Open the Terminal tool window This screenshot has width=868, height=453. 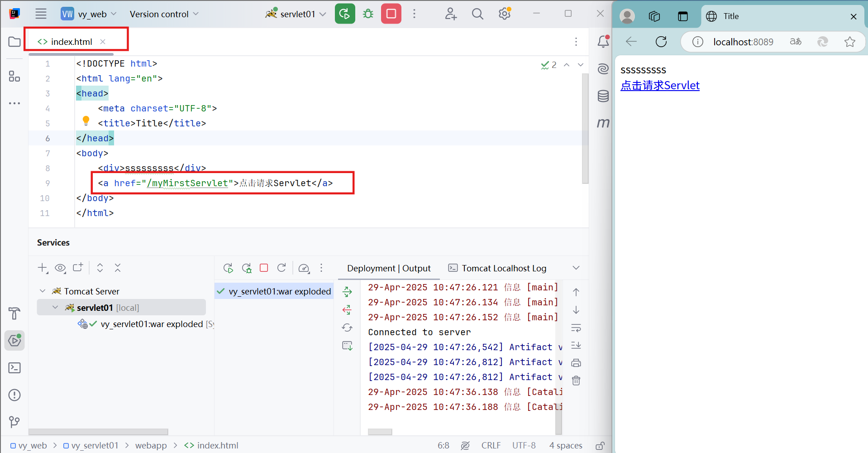tap(14, 368)
